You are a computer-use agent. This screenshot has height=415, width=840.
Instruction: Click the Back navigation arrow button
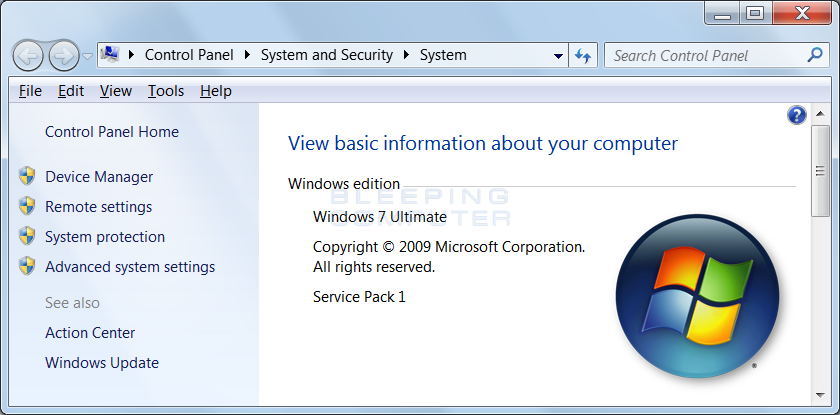tap(28, 55)
